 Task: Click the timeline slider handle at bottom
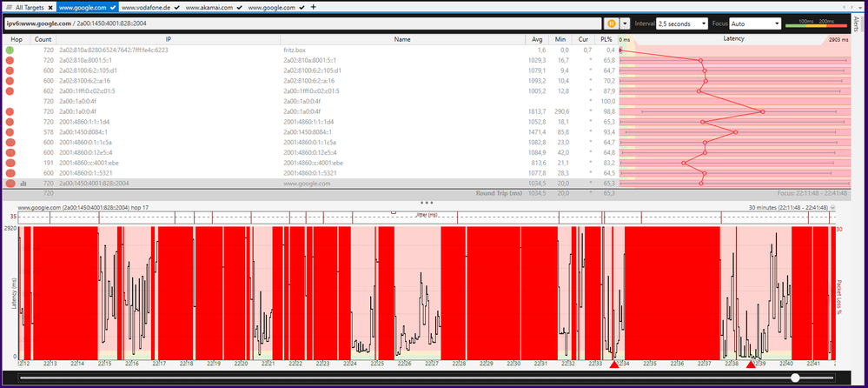(795, 378)
